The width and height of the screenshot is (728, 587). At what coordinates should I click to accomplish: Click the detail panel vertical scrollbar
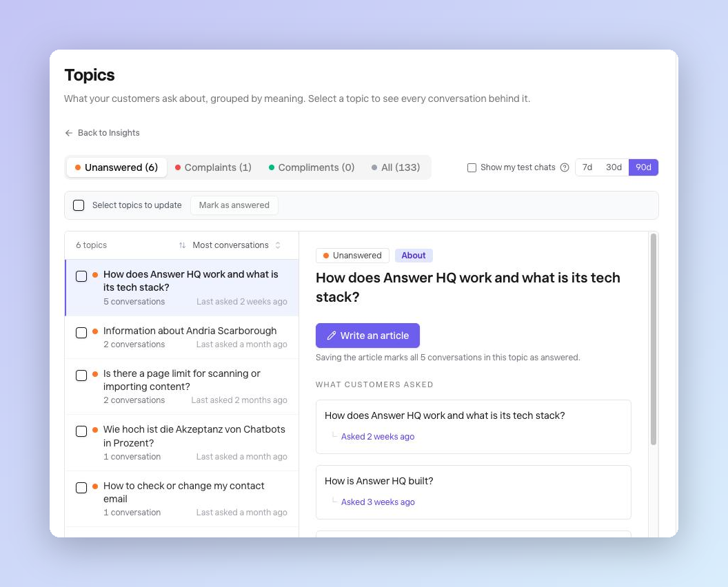654,339
